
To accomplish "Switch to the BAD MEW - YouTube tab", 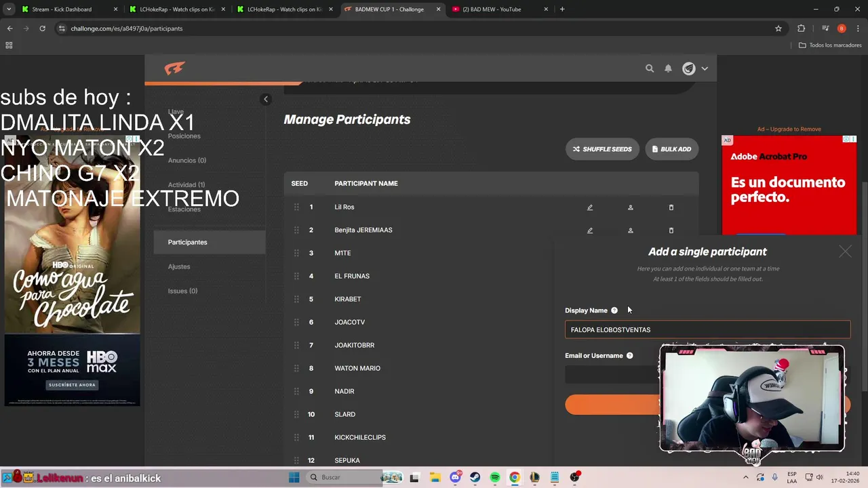I will [500, 9].
